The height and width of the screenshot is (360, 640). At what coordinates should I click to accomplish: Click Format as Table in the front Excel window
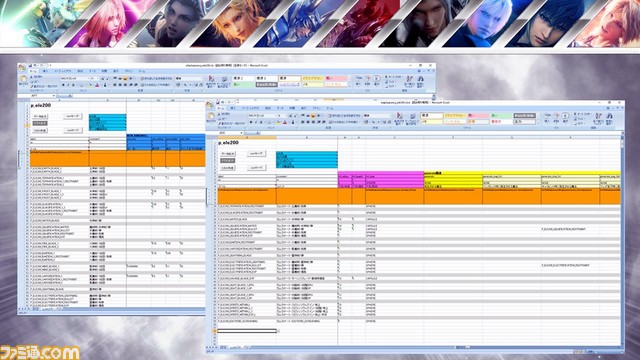tap(412, 118)
